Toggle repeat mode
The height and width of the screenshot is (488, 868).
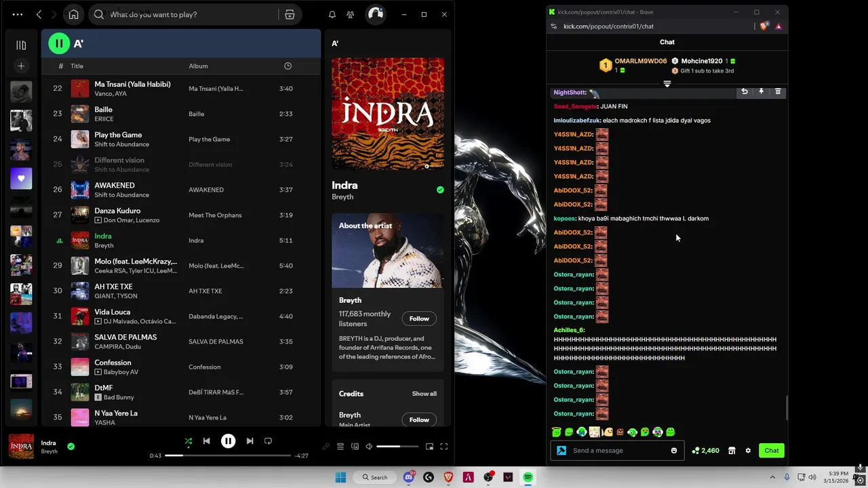pos(268,441)
